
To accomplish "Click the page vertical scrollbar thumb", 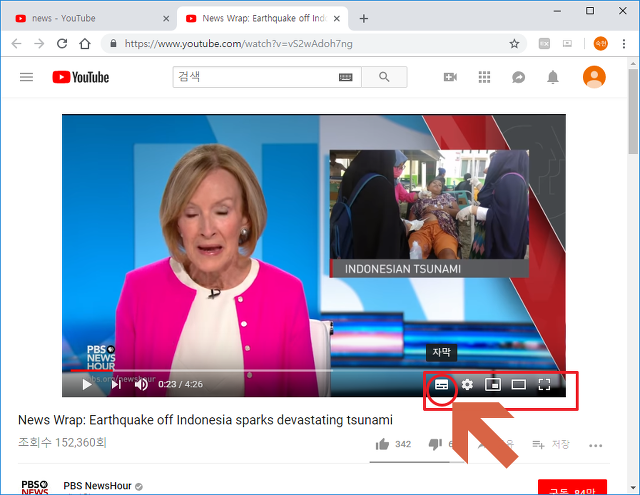I will point(633,110).
